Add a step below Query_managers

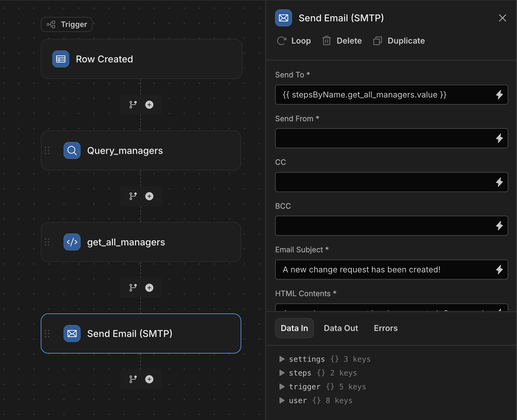pos(149,196)
